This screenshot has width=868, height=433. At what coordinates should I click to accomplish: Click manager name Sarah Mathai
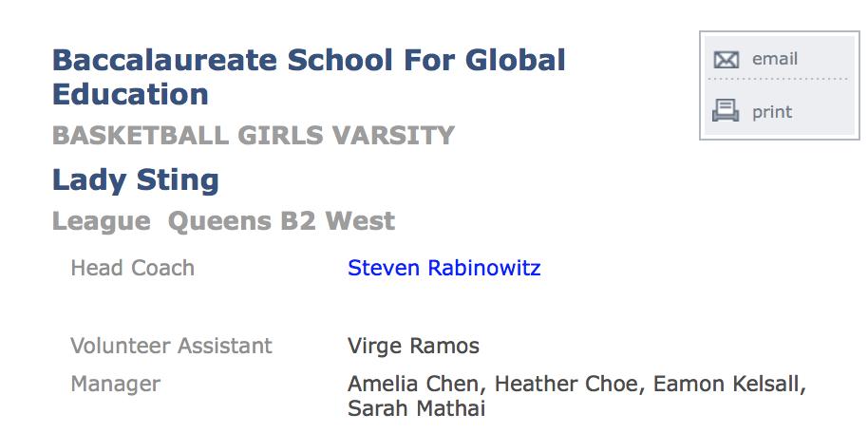point(416,408)
